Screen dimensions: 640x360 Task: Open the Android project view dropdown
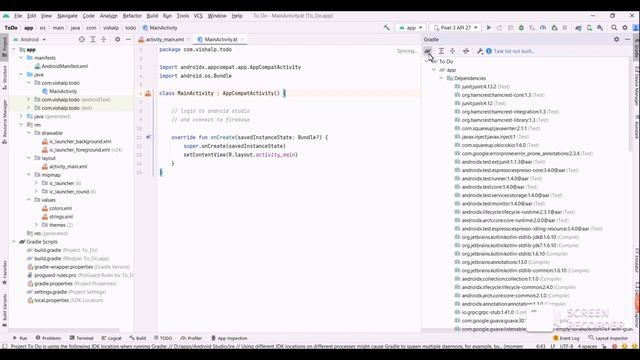click(29, 40)
